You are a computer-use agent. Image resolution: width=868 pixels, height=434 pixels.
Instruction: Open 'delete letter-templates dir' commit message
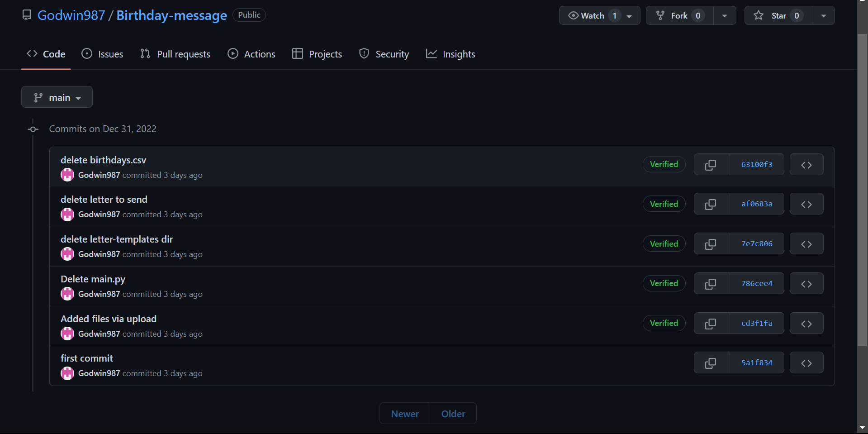point(117,239)
